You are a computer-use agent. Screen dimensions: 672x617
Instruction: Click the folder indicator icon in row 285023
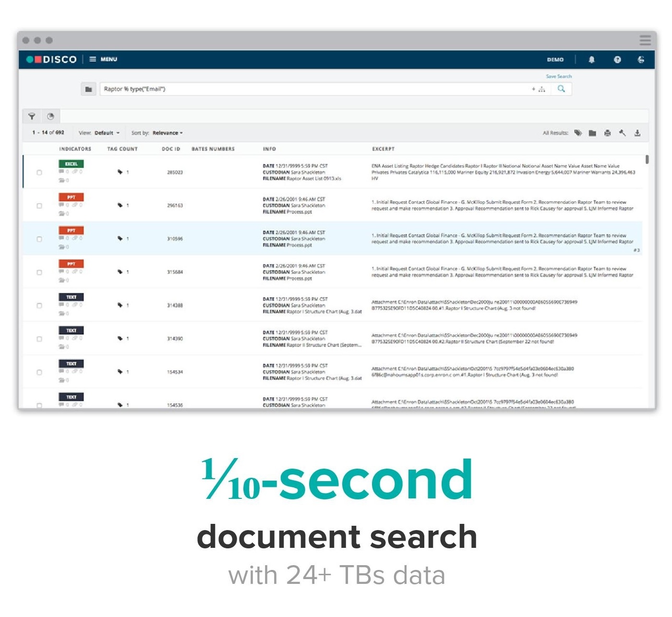point(61,181)
